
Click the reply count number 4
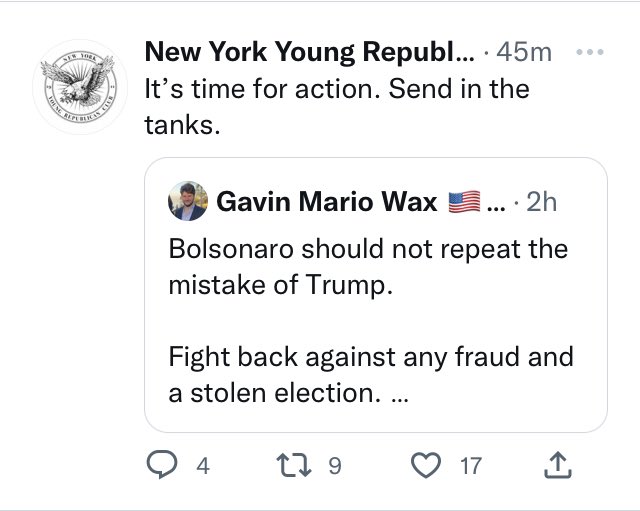click(x=203, y=466)
